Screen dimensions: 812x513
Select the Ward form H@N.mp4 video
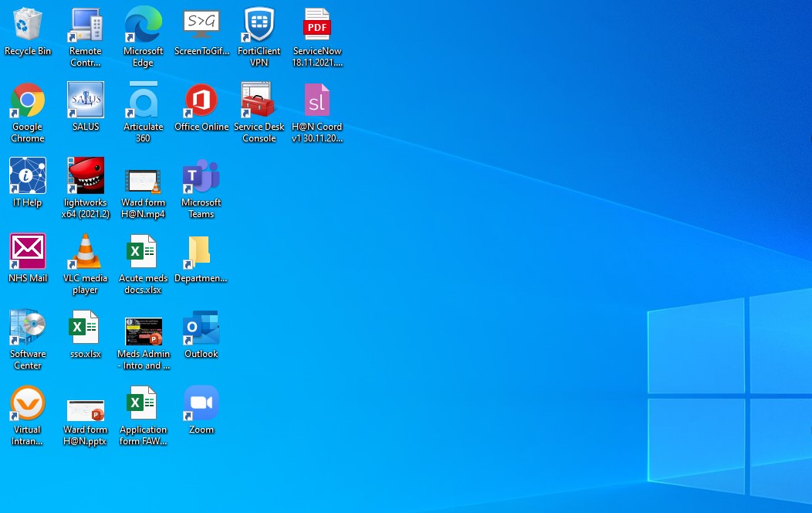click(144, 181)
